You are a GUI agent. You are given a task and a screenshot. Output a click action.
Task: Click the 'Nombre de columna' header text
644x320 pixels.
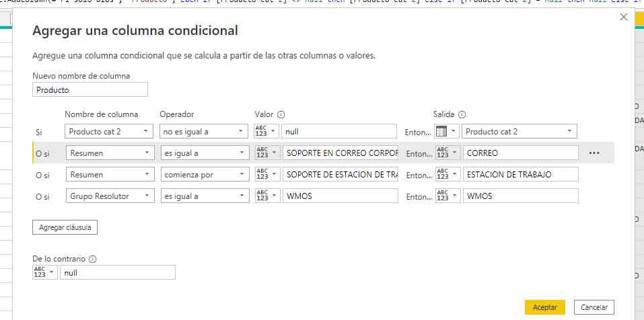pyautogui.click(x=102, y=114)
